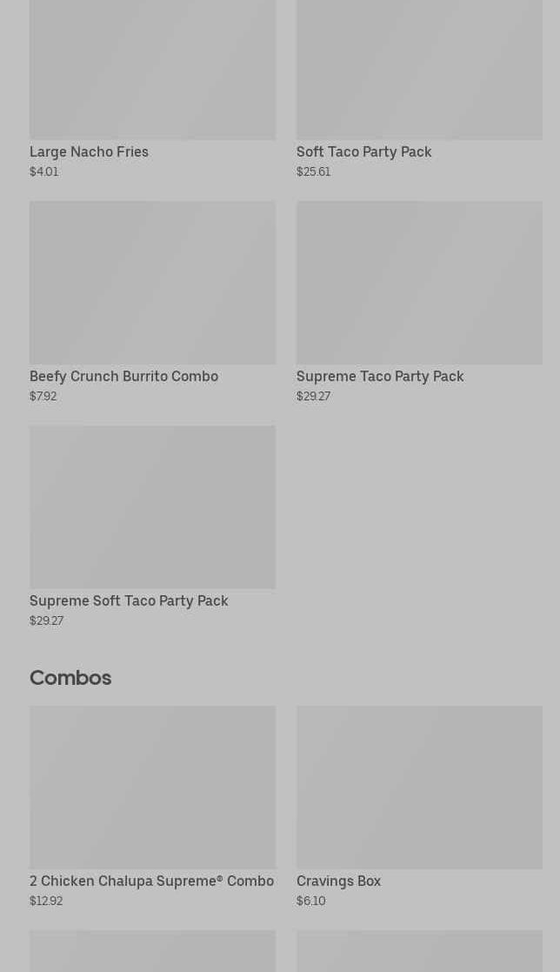
Task: Click the Beefy Crunch Burrito Combo name
Action: [x=123, y=376]
